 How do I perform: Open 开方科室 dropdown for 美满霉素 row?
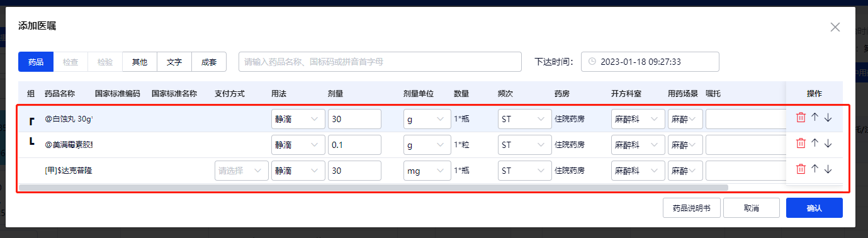(638, 145)
